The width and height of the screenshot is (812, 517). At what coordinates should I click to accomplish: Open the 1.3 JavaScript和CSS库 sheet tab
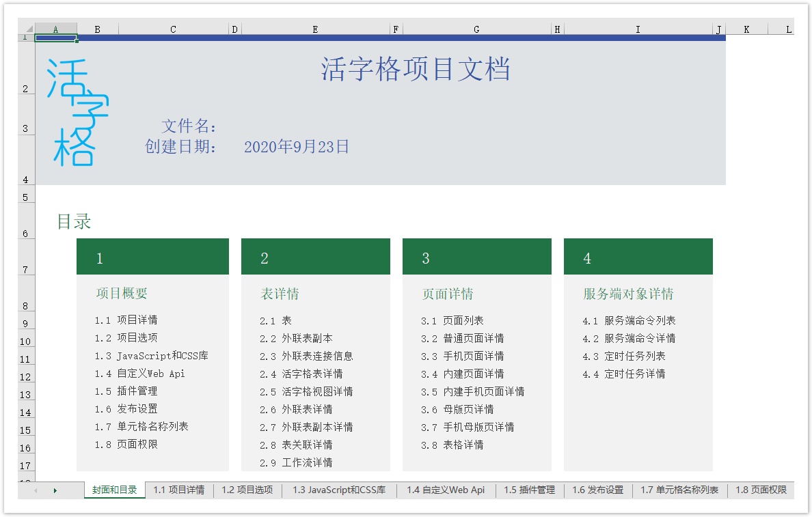point(339,490)
